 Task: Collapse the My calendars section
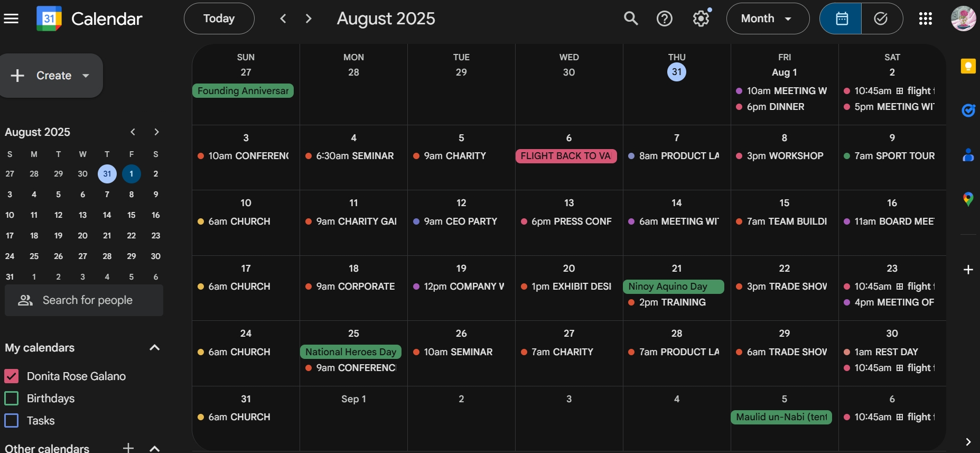pos(154,348)
